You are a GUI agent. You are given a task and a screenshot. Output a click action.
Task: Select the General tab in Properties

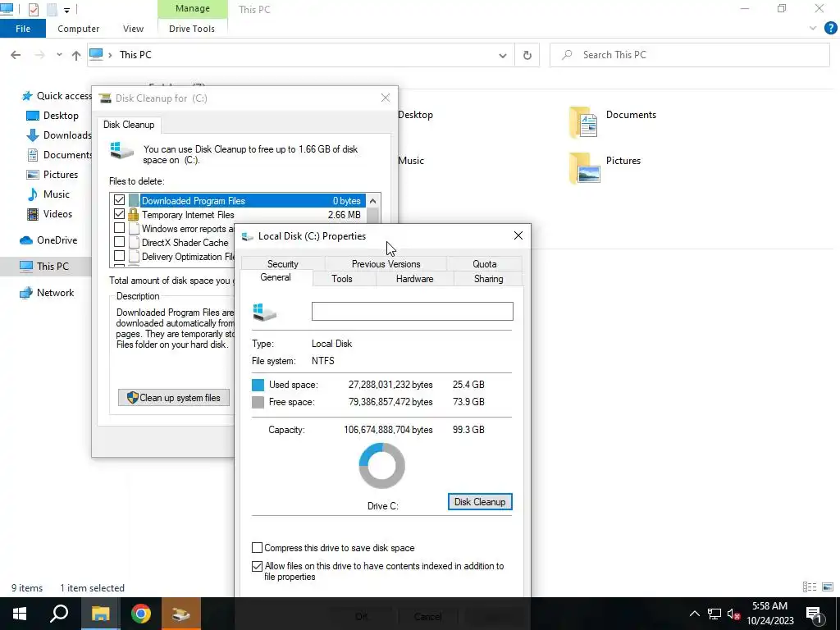click(x=276, y=277)
